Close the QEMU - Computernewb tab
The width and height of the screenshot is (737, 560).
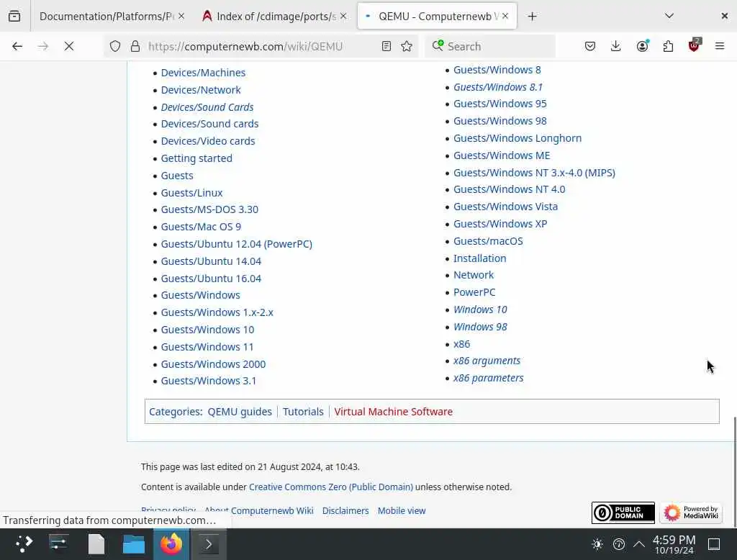[x=505, y=16]
